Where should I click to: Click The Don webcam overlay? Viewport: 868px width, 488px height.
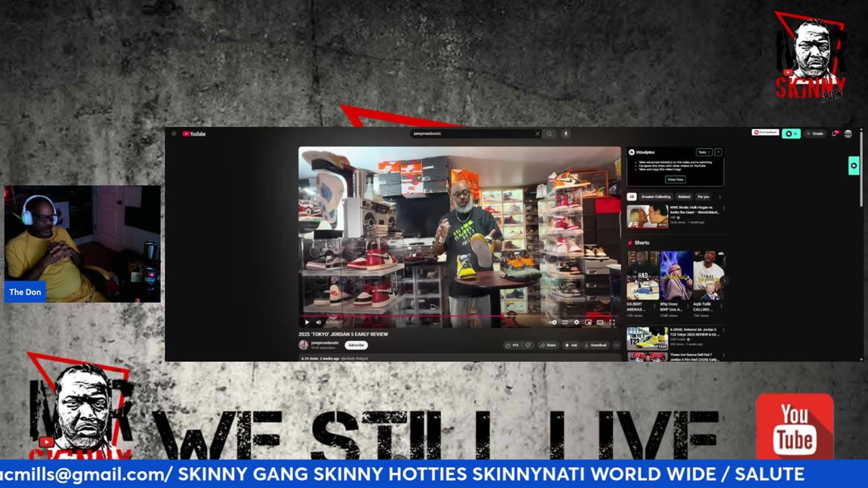(83, 243)
